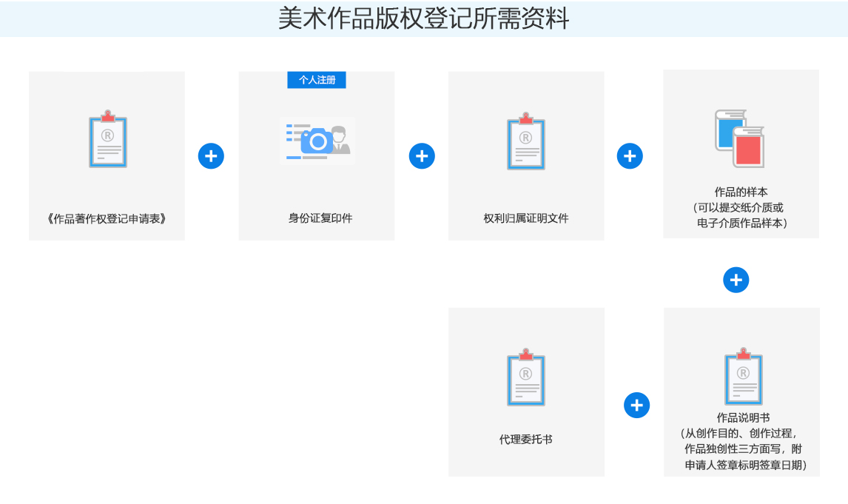
Task: Click the page title 美术作品版权登记所需资料
Action: 423,19
